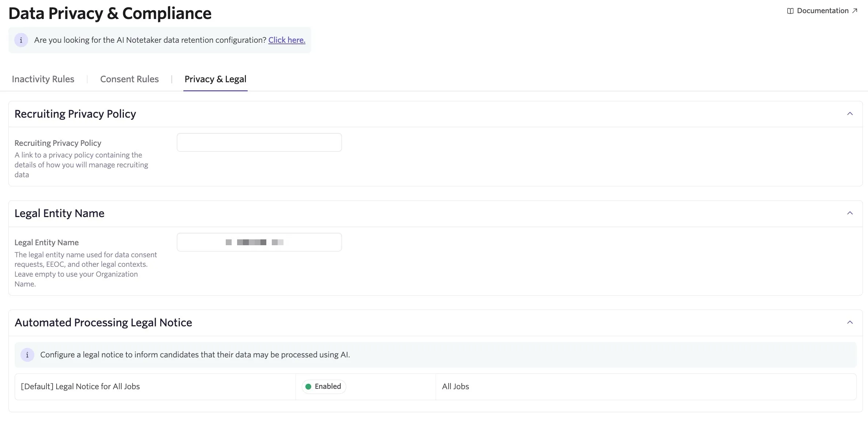This screenshot has height=421, width=868.
Task: Click the 'Legal Entity Name' section heading
Action: click(60, 213)
